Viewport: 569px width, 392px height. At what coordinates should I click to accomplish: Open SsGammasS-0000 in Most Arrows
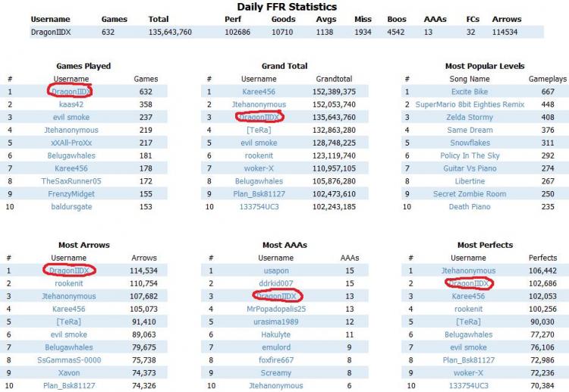point(69,360)
